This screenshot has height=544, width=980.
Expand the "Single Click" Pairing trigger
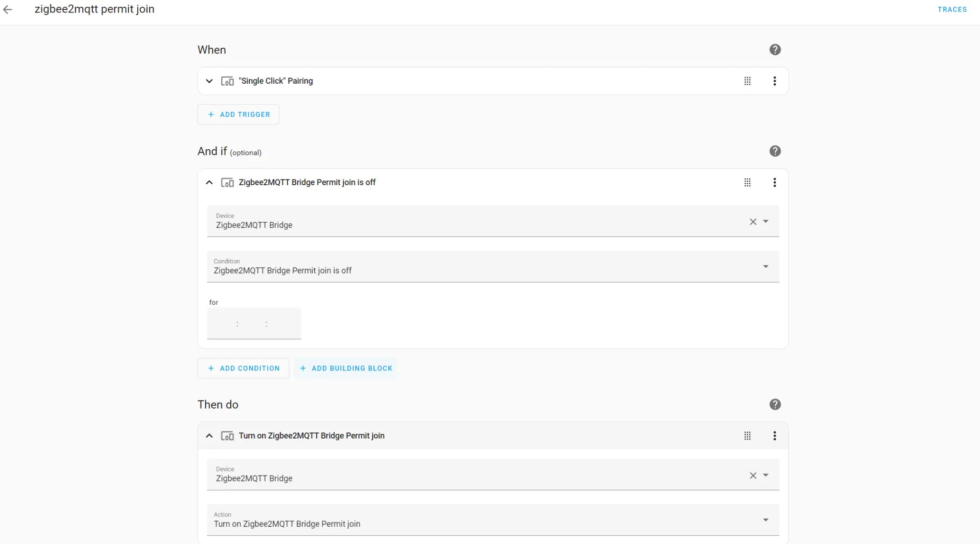pos(209,81)
